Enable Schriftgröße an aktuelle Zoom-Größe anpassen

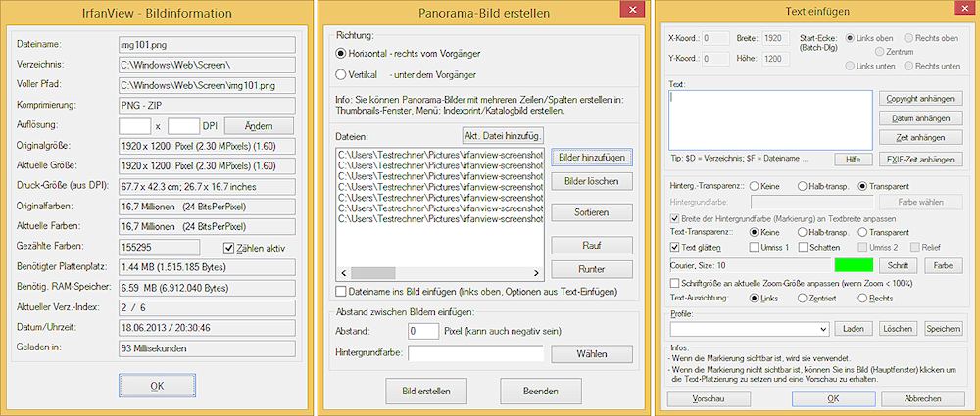(674, 283)
